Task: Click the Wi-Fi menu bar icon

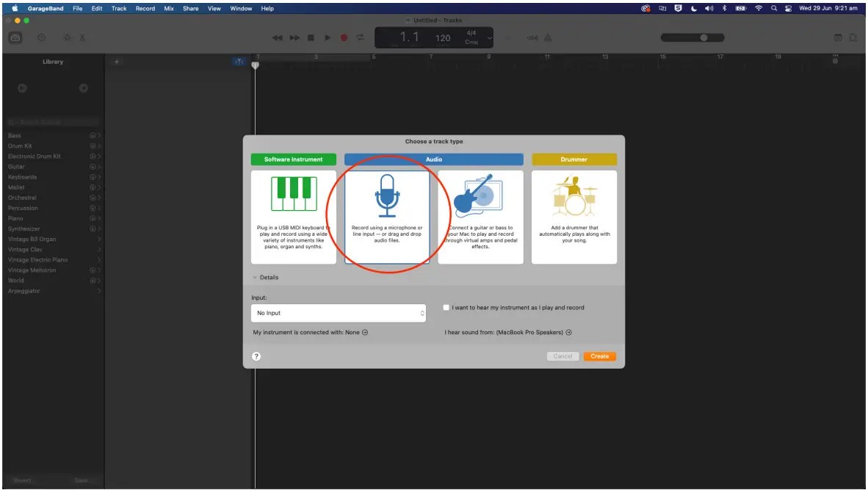Action: coord(759,8)
